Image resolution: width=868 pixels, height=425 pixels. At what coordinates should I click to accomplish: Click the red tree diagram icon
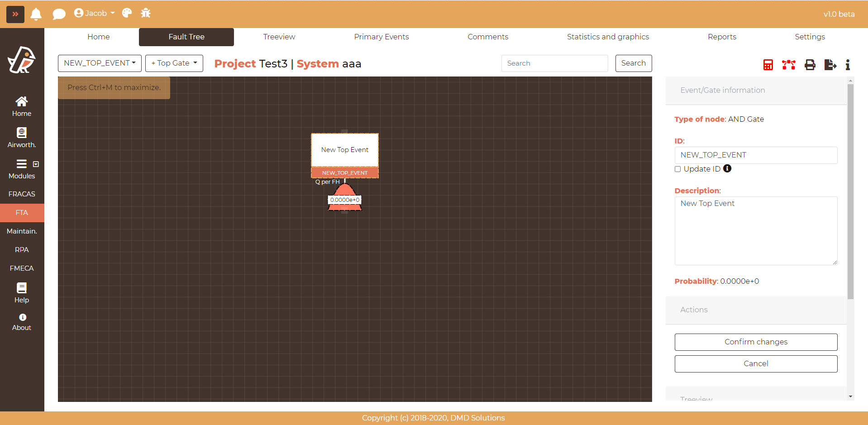pyautogui.click(x=788, y=65)
